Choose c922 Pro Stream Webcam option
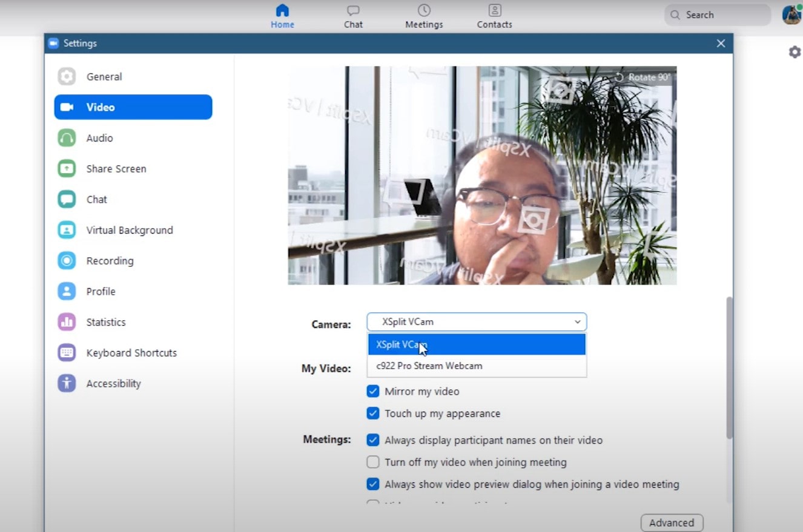 tap(429, 366)
